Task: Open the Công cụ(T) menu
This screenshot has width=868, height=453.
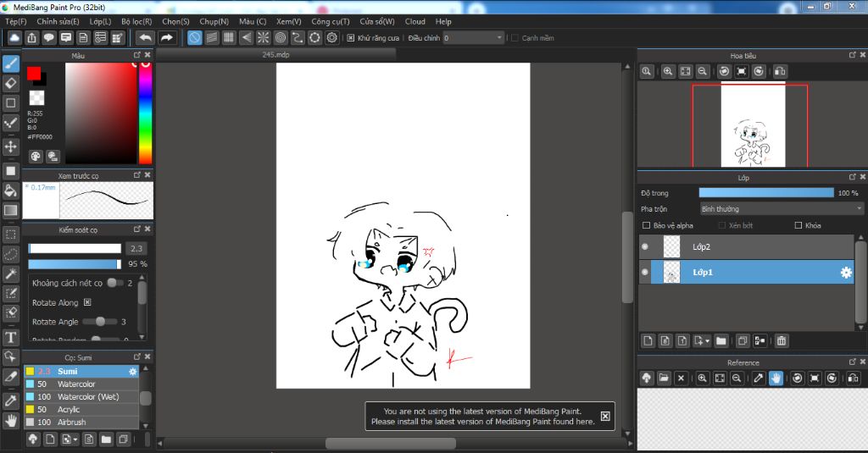Action: click(x=331, y=21)
